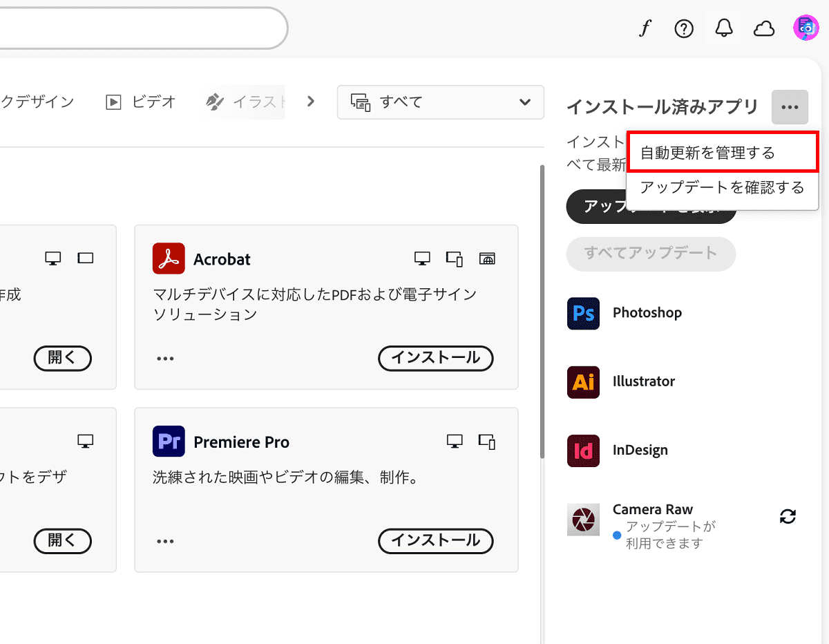Click Premiere Pro desktop platform icon
Viewport: 829px width, 644px height.
click(x=455, y=441)
